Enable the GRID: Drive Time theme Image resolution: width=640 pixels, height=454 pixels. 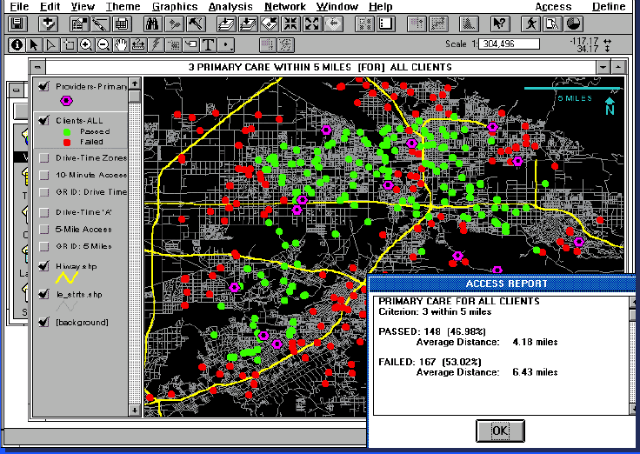pos(44,192)
